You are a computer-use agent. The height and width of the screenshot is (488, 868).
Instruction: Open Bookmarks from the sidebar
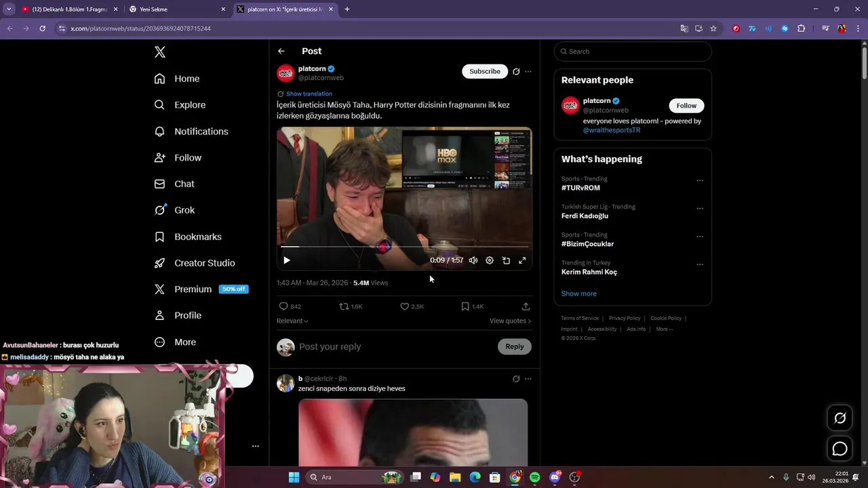188,237
